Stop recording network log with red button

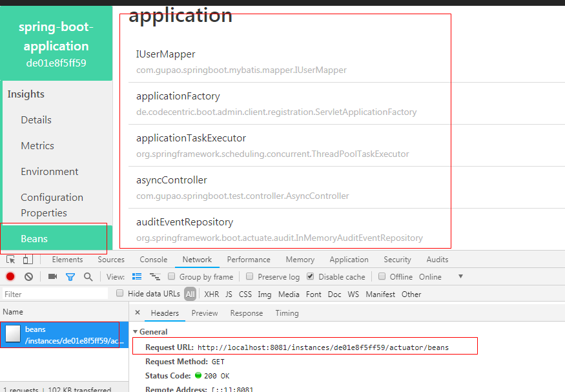10,276
